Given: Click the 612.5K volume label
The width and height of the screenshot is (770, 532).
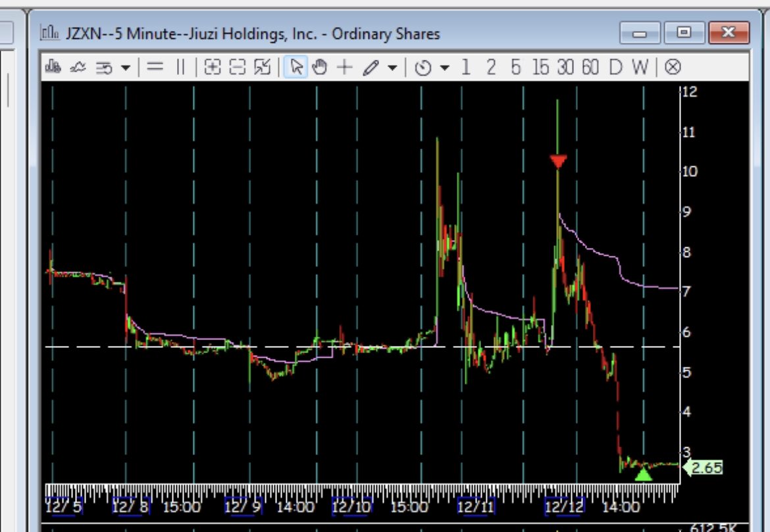Looking at the screenshot, I should pos(713,527).
